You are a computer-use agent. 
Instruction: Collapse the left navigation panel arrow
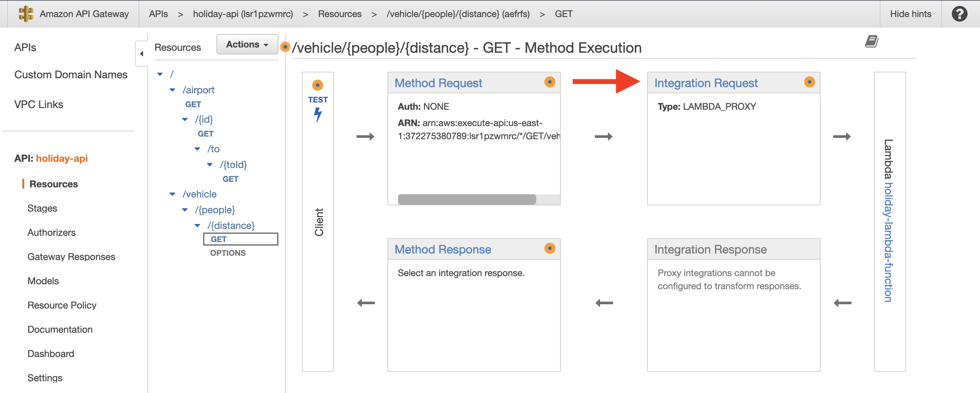[x=141, y=54]
